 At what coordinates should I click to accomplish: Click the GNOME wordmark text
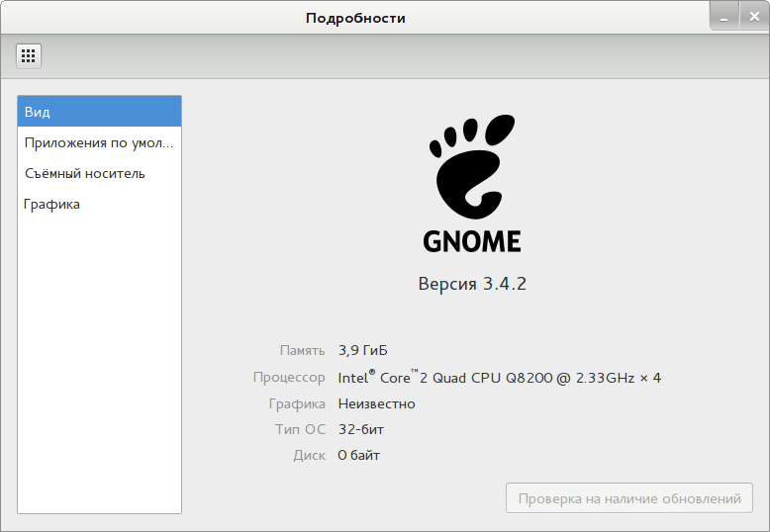pos(472,241)
